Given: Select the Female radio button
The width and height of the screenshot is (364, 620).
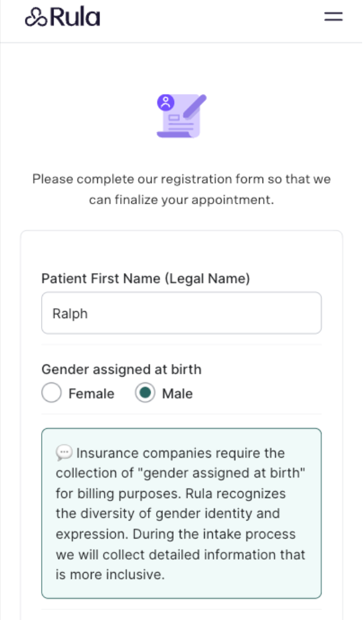Looking at the screenshot, I should tap(52, 393).
